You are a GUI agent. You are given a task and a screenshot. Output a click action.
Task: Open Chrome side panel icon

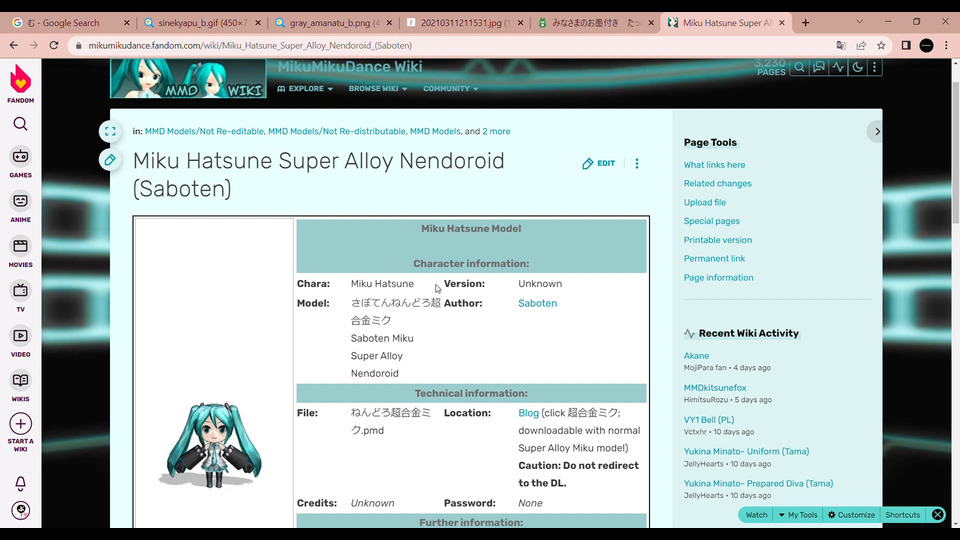click(906, 45)
